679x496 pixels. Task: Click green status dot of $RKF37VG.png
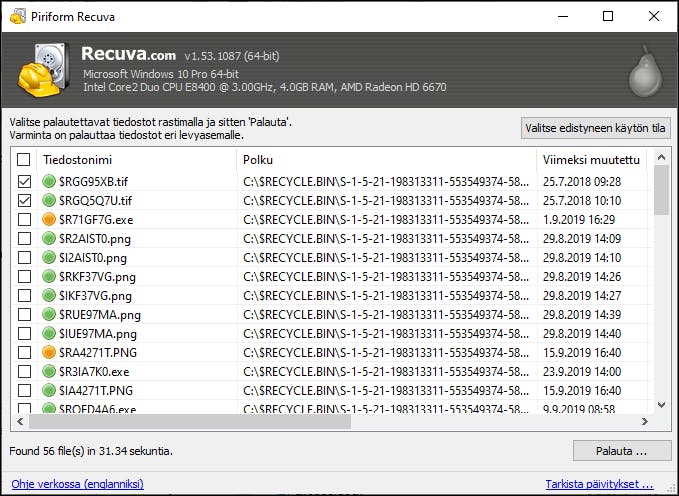49,277
